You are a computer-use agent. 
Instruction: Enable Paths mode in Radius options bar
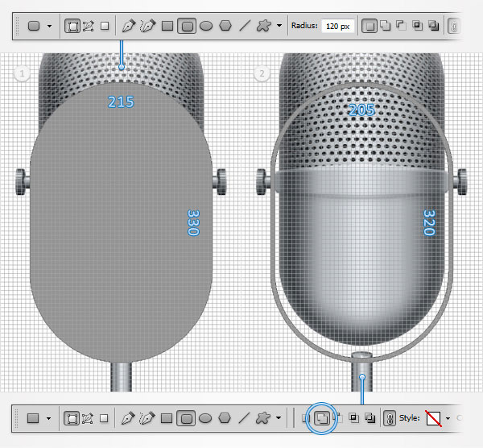(89, 26)
